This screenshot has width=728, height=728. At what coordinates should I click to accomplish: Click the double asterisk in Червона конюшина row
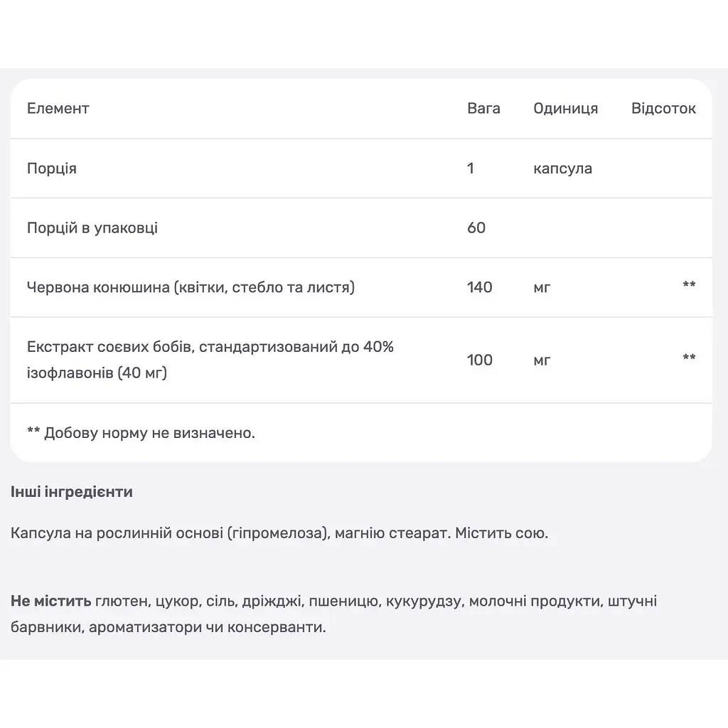coord(689,284)
